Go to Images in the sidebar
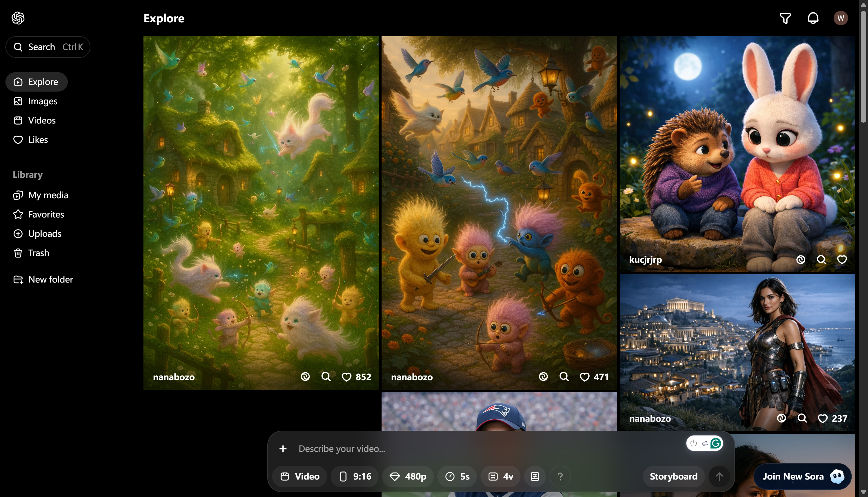868x497 pixels. click(x=42, y=102)
